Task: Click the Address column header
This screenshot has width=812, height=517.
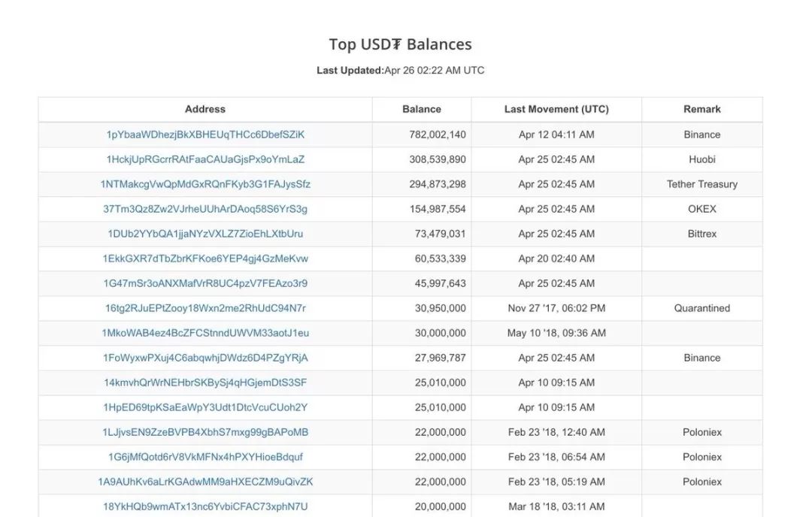Action: click(205, 109)
